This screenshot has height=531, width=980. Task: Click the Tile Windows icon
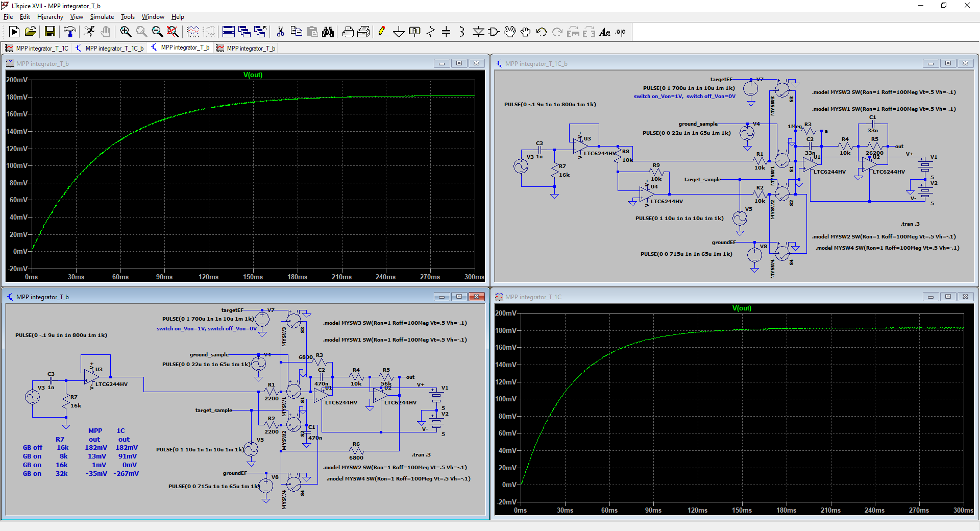point(229,32)
